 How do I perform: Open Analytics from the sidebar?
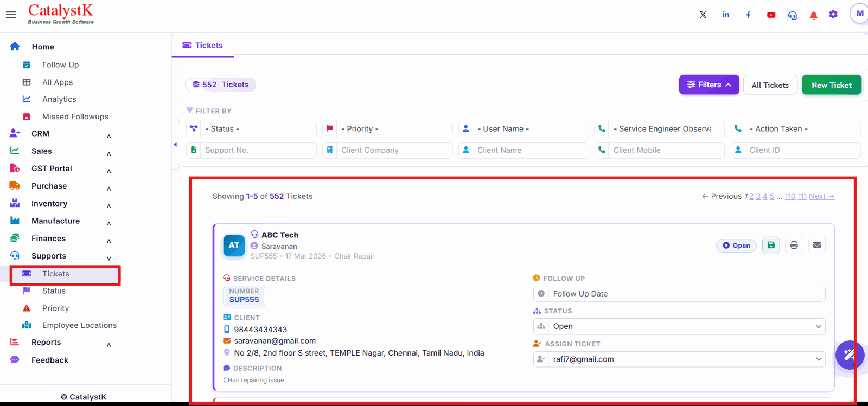pos(59,100)
